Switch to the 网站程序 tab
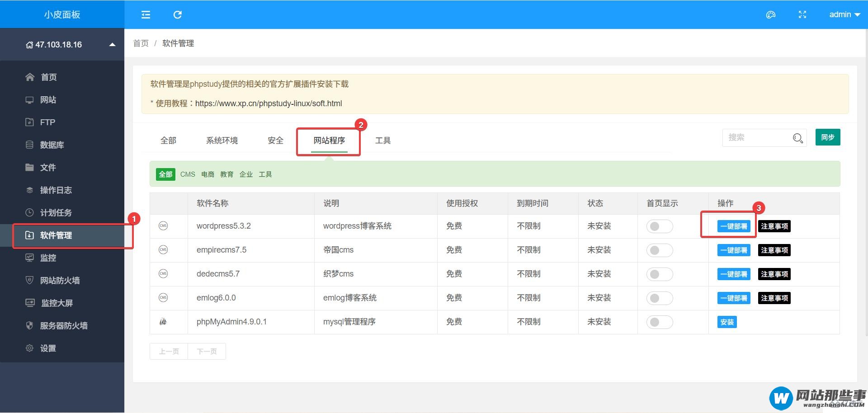Screen dimensions: 868x413 tap(329, 141)
